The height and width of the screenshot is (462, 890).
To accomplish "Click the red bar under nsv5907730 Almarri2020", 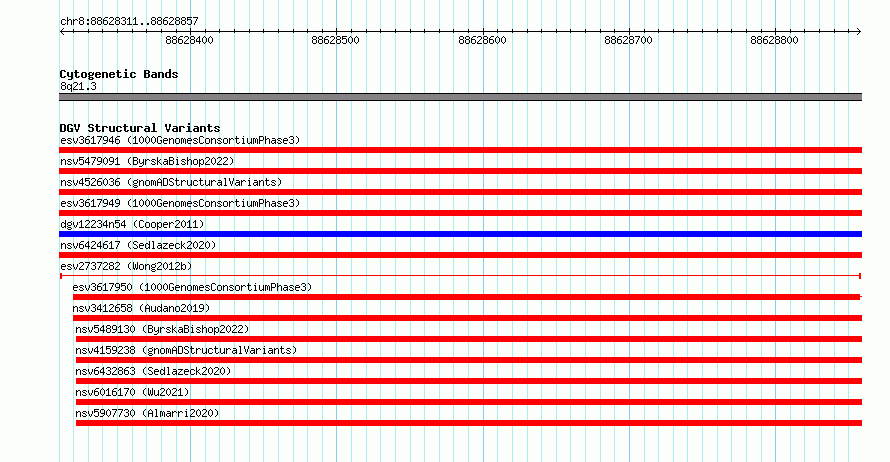I will (469, 423).
